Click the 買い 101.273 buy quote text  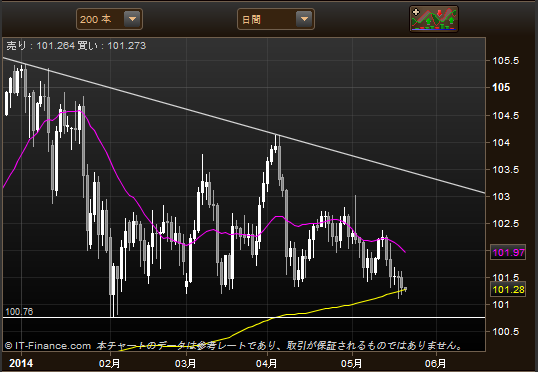tap(112, 46)
